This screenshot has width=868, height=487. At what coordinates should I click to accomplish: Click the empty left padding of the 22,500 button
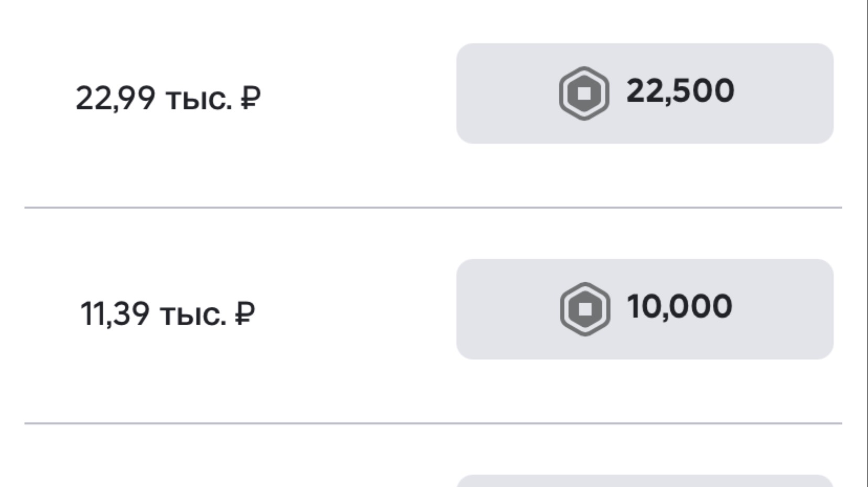[503, 93]
